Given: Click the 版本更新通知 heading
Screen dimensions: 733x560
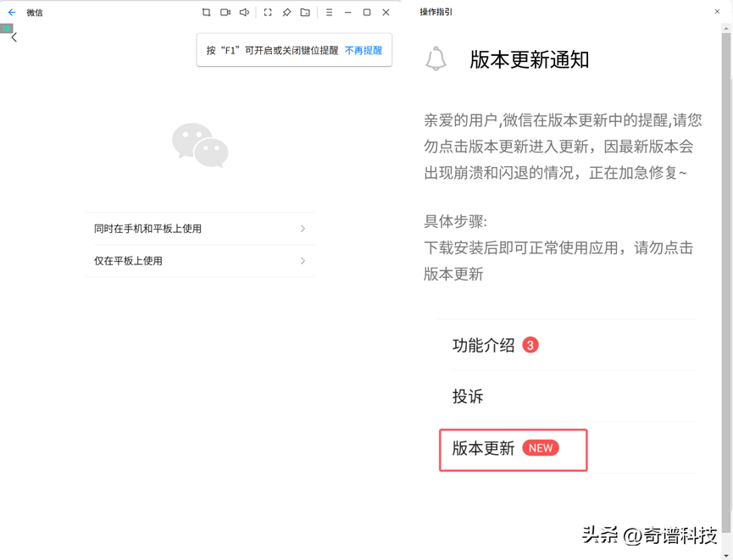Looking at the screenshot, I should (x=529, y=60).
